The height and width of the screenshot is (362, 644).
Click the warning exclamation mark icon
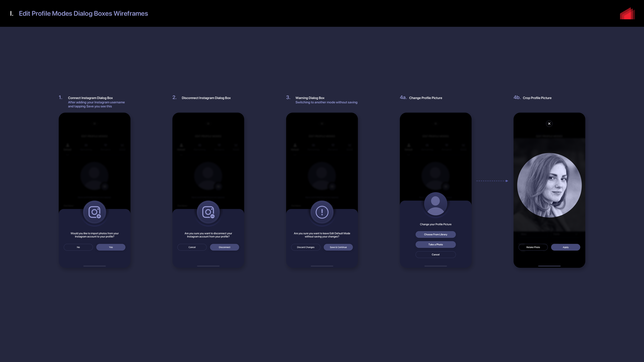[322, 212]
